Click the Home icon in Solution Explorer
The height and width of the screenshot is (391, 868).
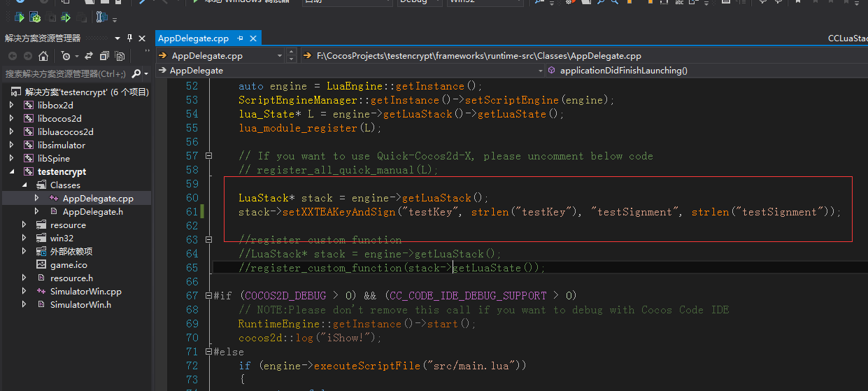43,56
